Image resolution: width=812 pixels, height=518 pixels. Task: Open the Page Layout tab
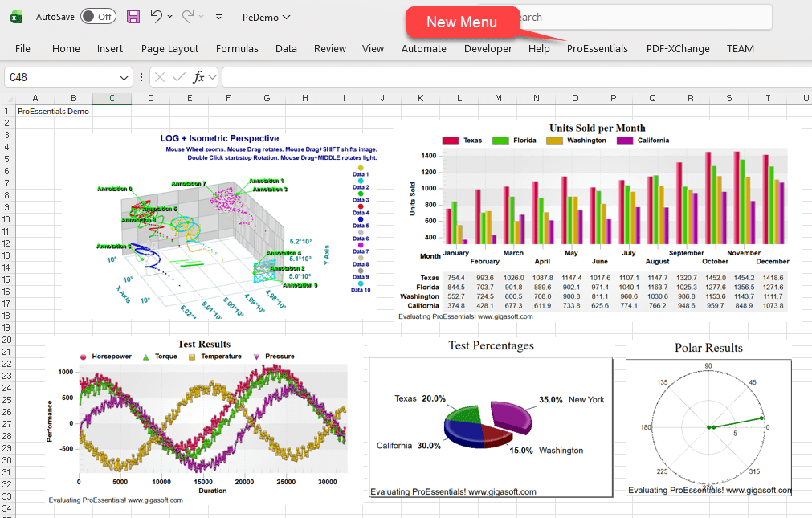pos(169,49)
